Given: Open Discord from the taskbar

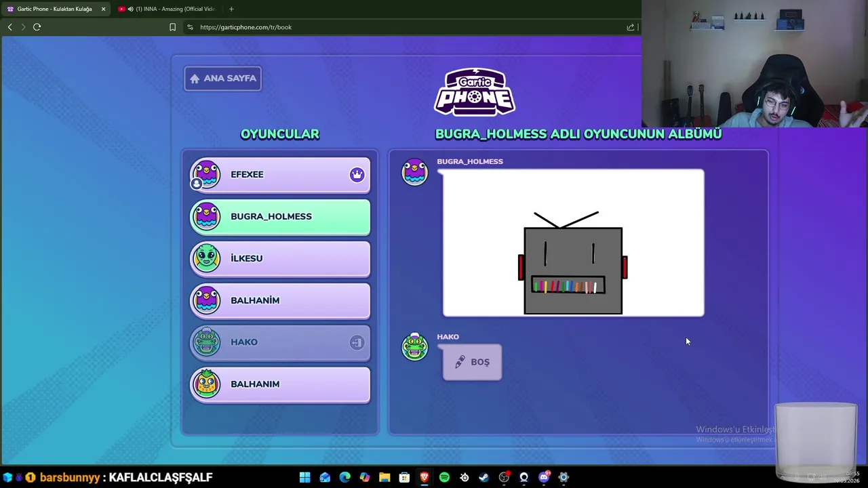Looking at the screenshot, I should (x=543, y=477).
